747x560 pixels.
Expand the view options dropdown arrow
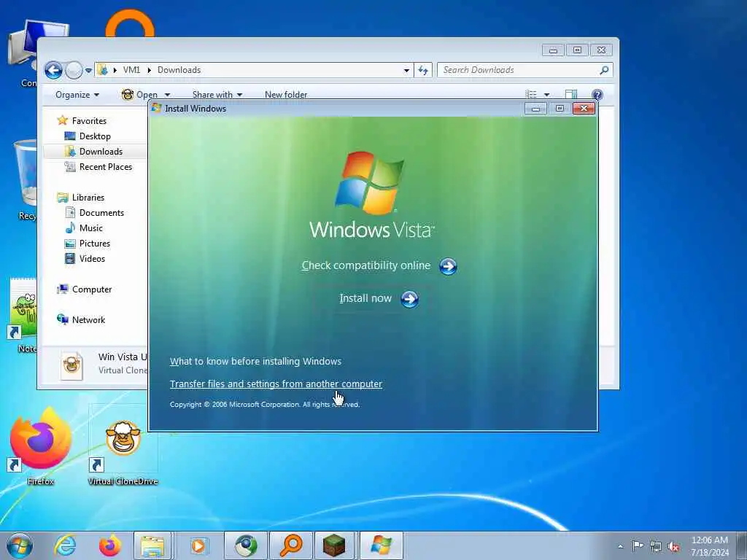pos(546,95)
